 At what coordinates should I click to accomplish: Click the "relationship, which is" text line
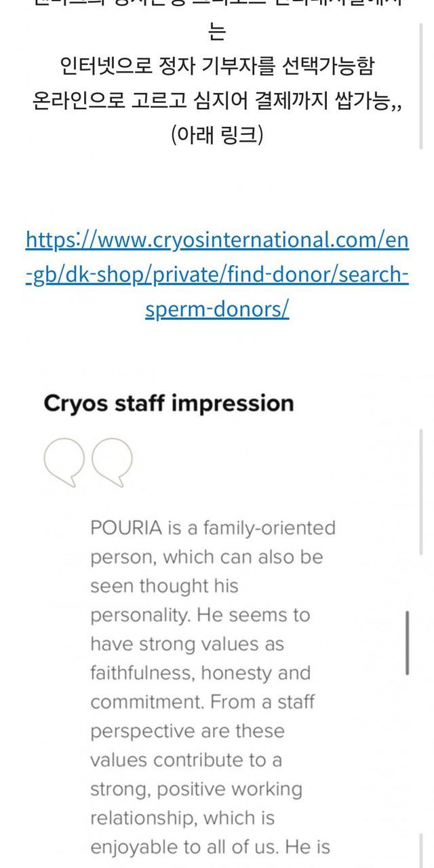(182, 818)
